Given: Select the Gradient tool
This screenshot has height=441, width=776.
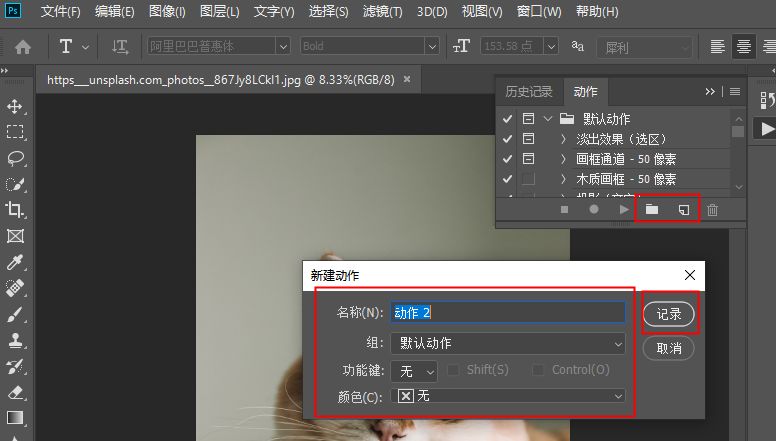Looking at the screenshot, I should click(x=14, y=418).
